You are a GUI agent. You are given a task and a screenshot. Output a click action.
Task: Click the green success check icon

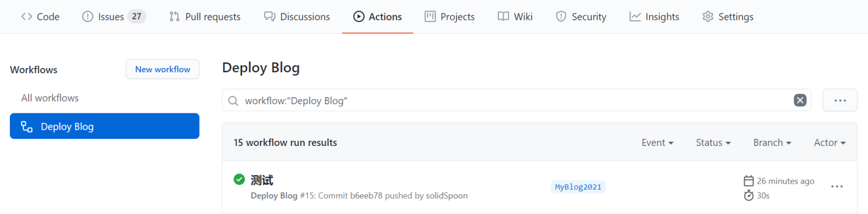[239, 180]
